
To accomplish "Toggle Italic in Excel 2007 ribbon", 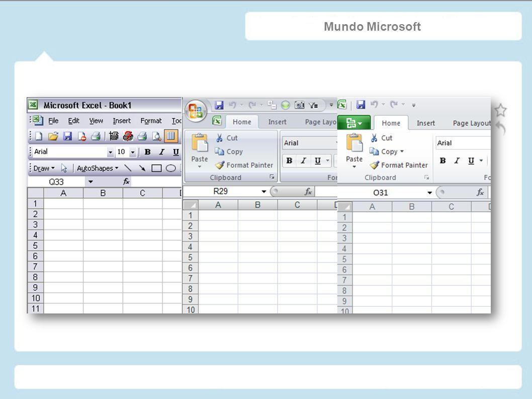I will pyautogui.click(x=303, y=161).
